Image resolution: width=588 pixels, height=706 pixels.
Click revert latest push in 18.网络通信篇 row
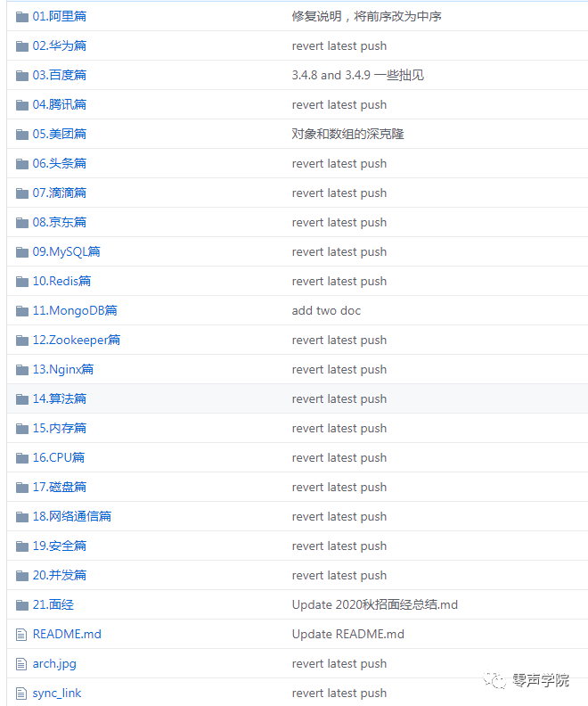pos(339,516)
